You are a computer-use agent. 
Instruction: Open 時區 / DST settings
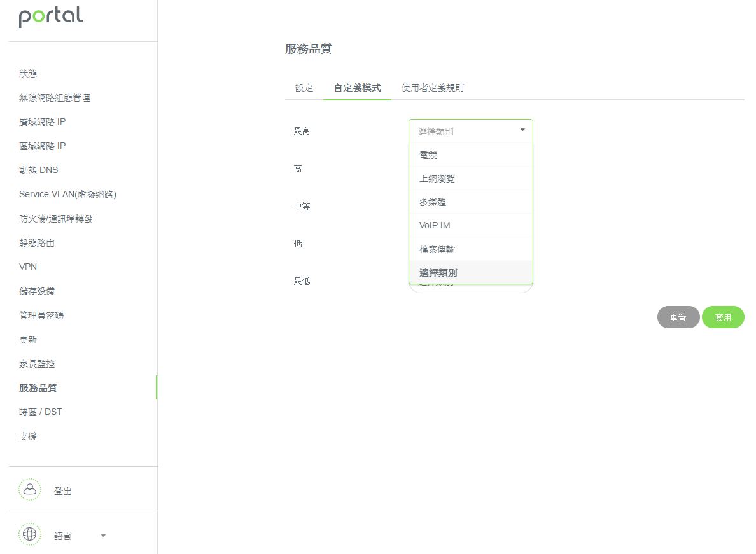pyautogui.click(x=41, y=412)
